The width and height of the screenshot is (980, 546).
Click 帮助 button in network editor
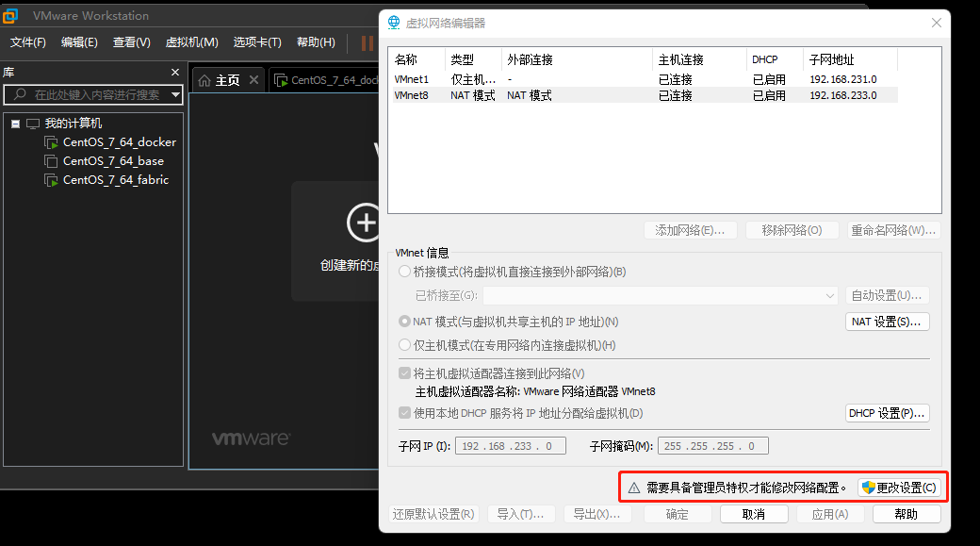(906, 514)
